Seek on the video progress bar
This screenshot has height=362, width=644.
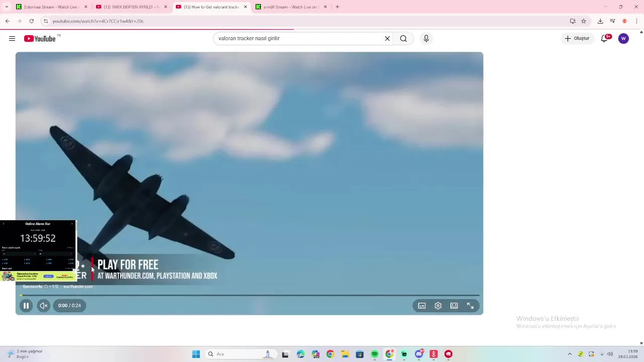[250, 295]
